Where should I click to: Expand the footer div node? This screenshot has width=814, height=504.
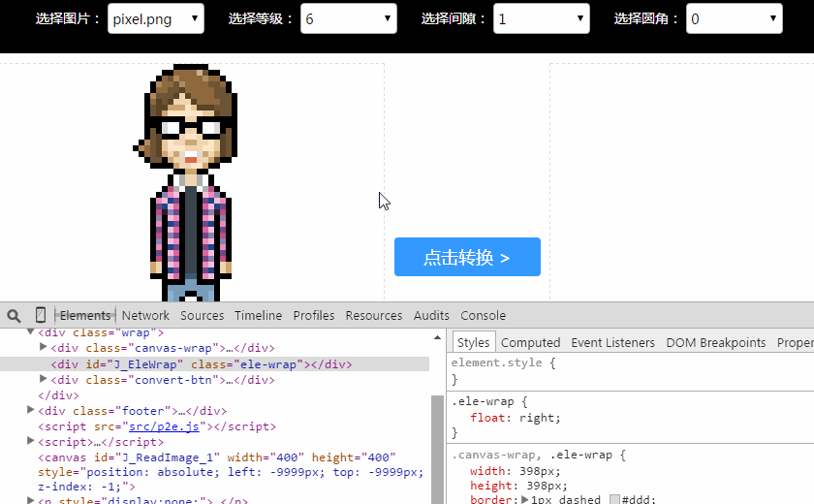coord(31,410)
